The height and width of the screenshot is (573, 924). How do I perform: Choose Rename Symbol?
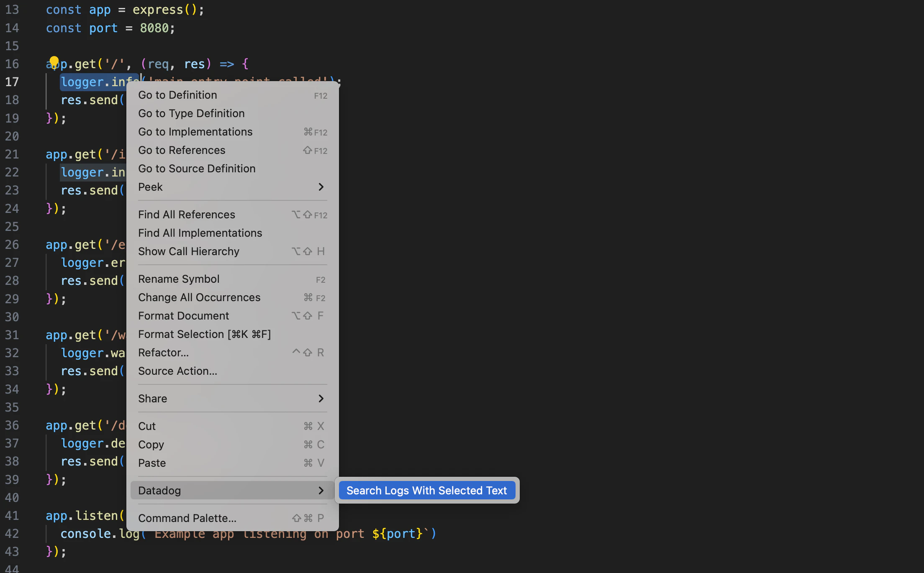click(179, 279)
